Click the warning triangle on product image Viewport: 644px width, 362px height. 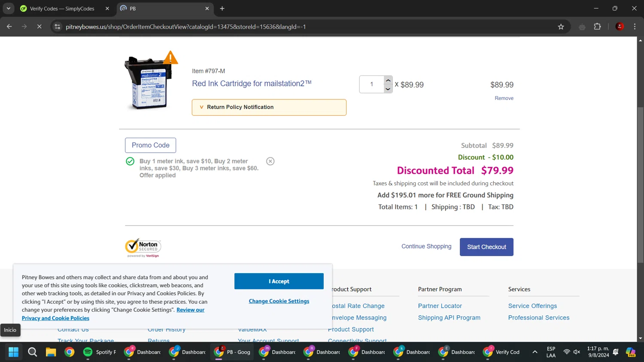point(170,58)
